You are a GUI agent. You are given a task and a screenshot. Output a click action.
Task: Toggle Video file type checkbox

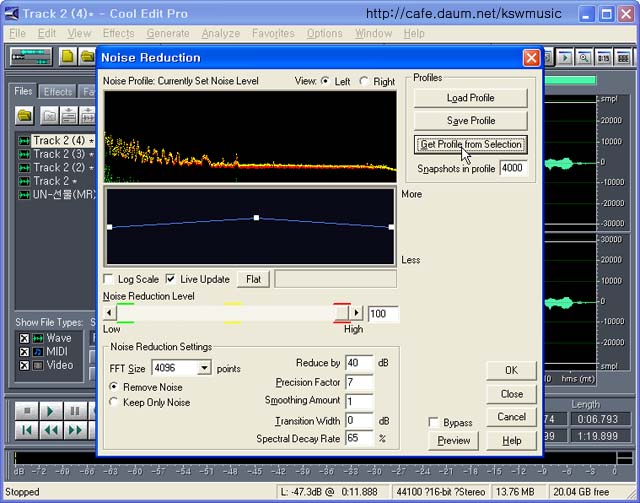point(24,365)
